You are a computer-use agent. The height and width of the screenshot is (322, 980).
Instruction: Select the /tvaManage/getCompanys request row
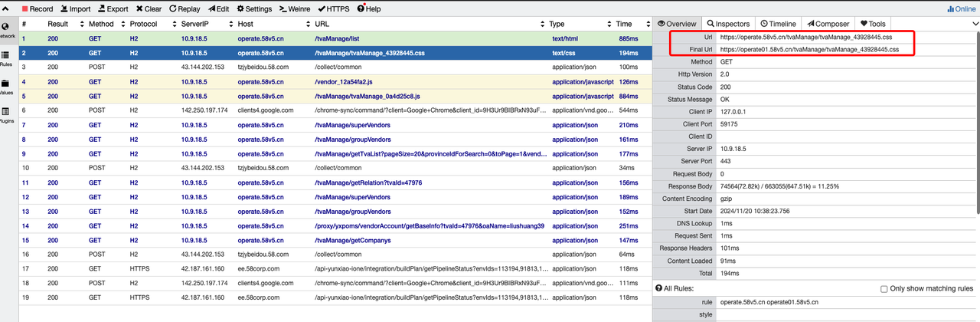tap(335, 240)
